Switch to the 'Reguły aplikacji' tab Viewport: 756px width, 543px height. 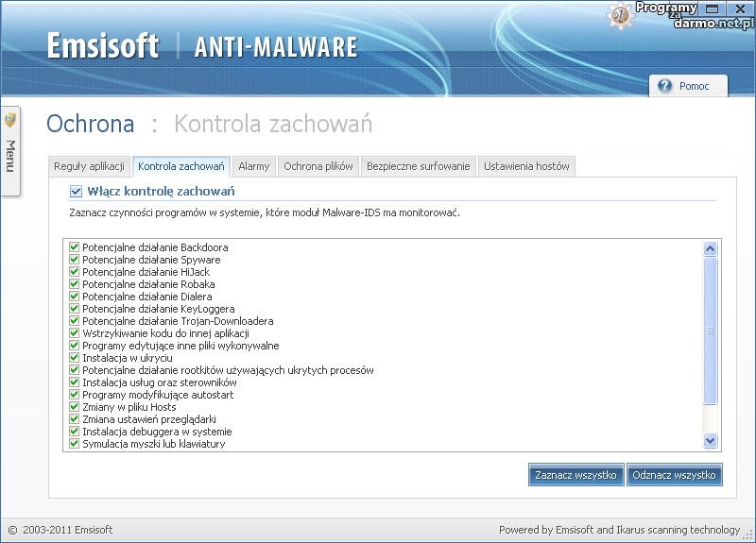click(x=90, y=166)
